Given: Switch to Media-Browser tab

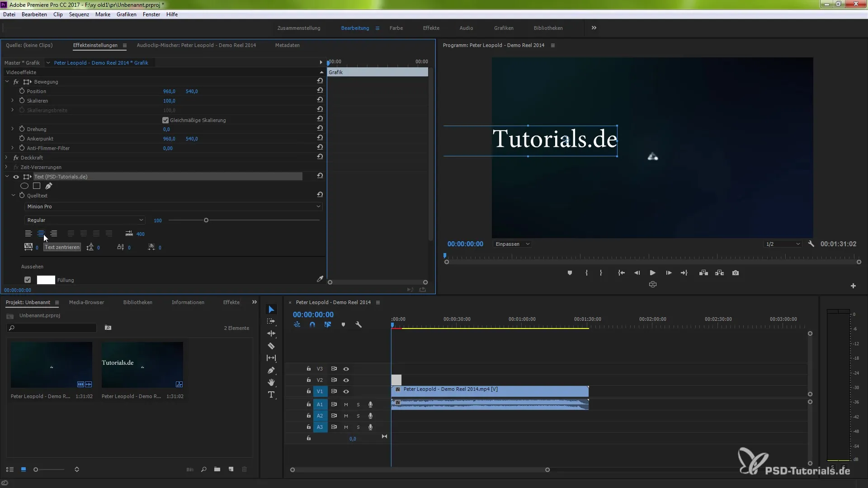Looking at the screenshot, I should [x=86, y=302].
